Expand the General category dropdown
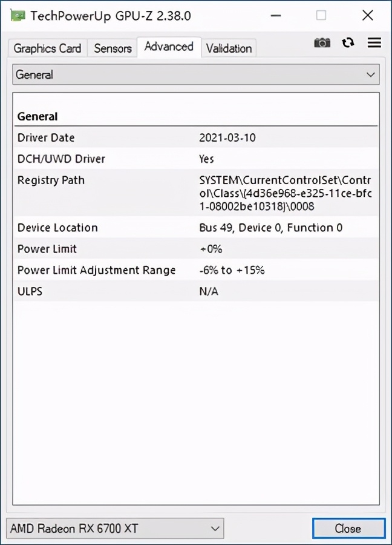 pyautogui.click(x=196, y=74)
